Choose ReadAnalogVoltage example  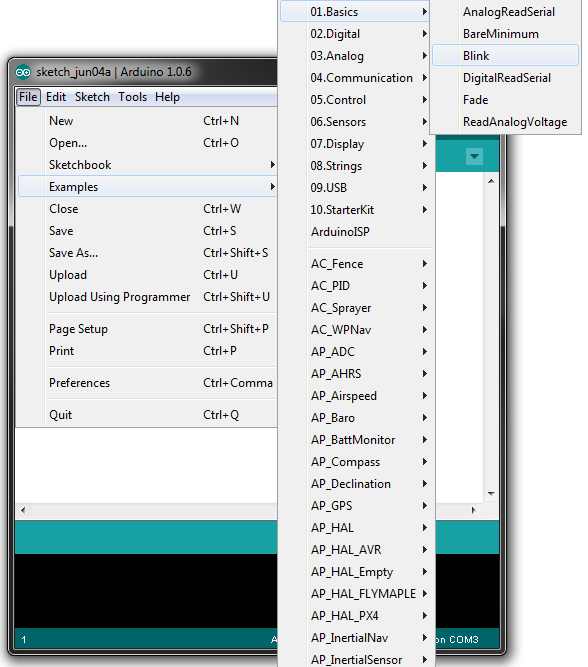tap(505, 122)
